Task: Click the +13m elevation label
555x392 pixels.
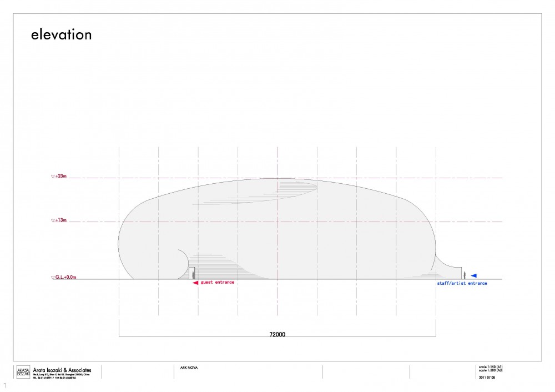Action: click(x=61, y=220)
